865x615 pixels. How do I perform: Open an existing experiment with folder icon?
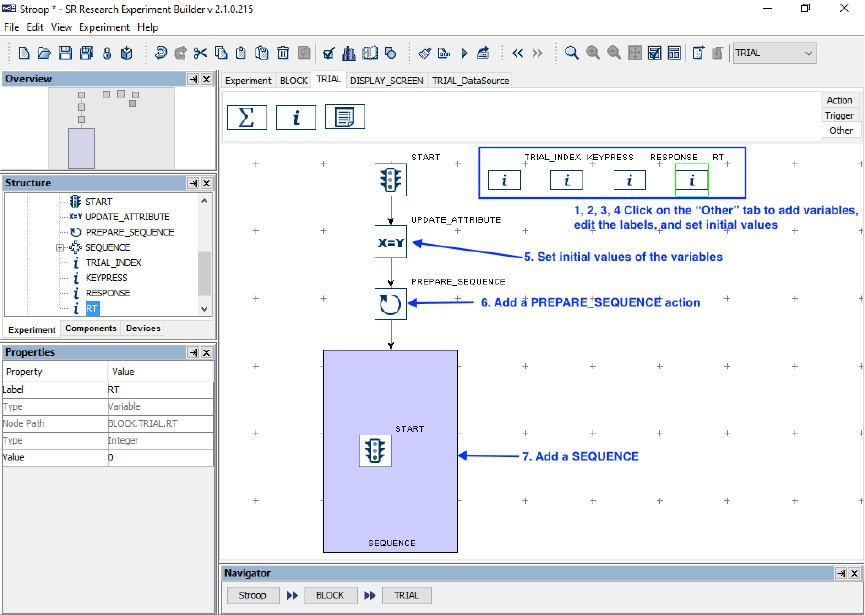pyautogui.click(x=44, y=53)
